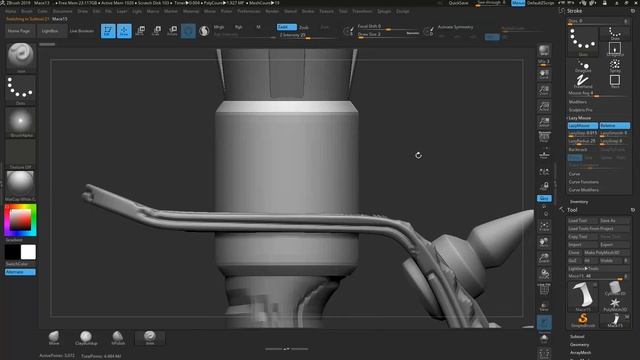Image resolution: width=640 pixels, height=360 pixels.
Task: Pick a hue in the color picker square
Action: (x=20, y=220)
